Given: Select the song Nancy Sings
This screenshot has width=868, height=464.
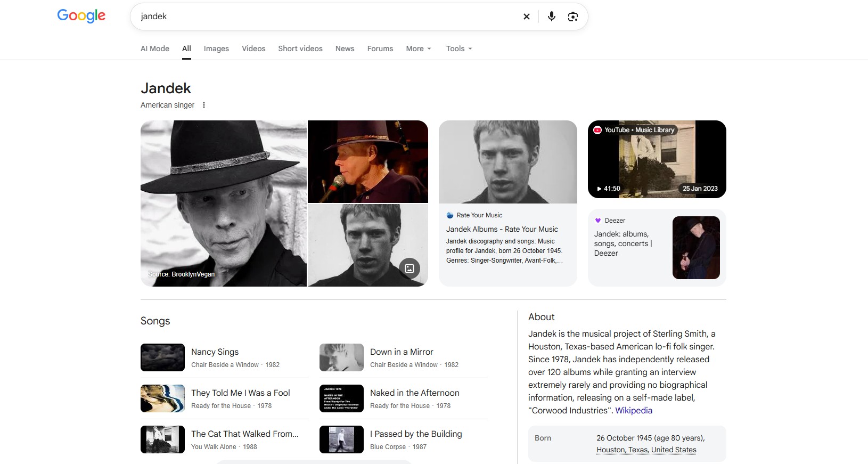Looking at the screenshot, I should click(215, 352).
